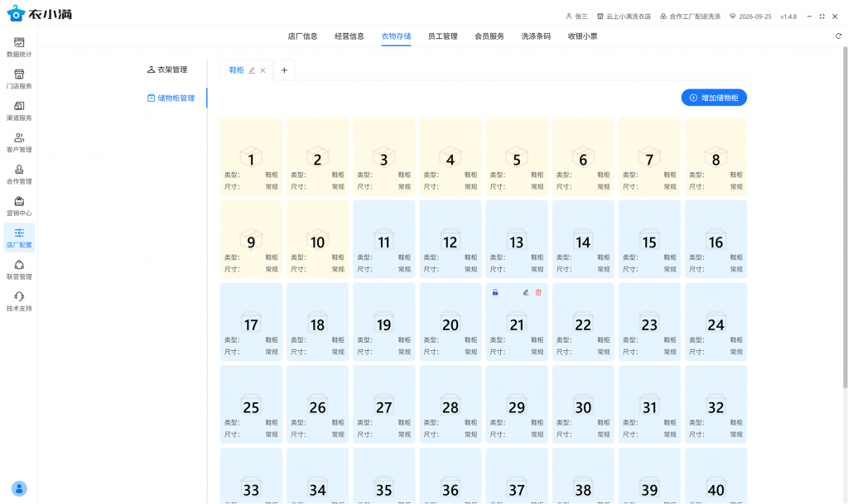
Task: Close the 鞋柜 tab
Action: [263, 70]
